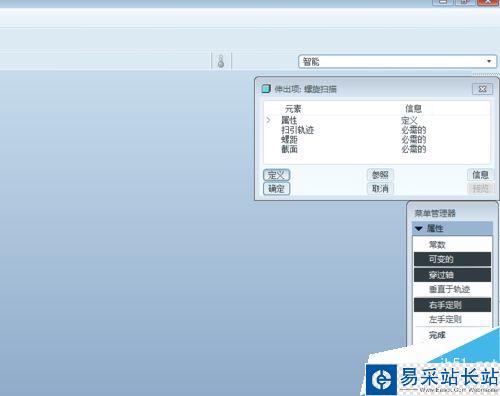
Task: Click the 菜单管理器 panel title
Action: pyautogui.click(x=435, y=213)
